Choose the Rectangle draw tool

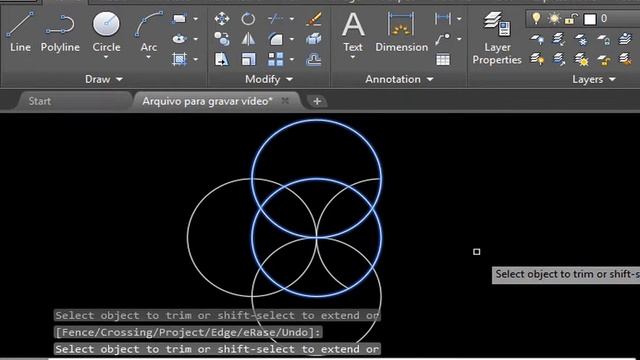point(180,19)
